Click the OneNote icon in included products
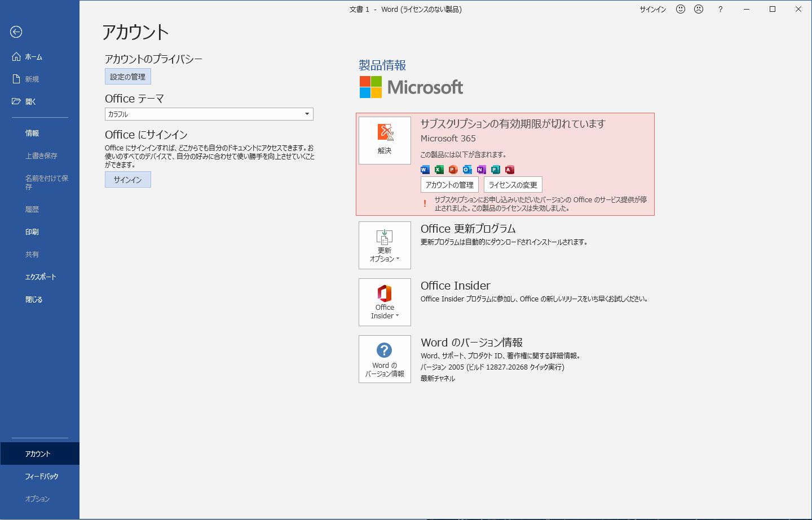 click(x=481, y=170)
